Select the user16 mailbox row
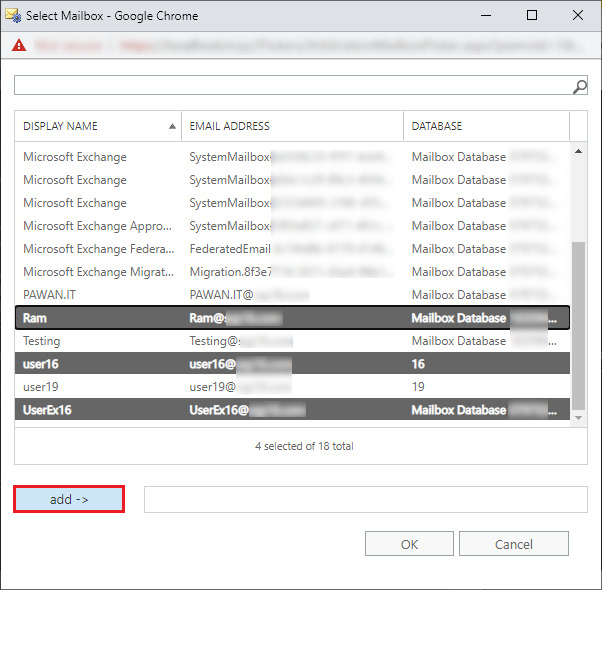Viewport: 602px width, 661px height. pyautogui.click(x=292, y=364)
